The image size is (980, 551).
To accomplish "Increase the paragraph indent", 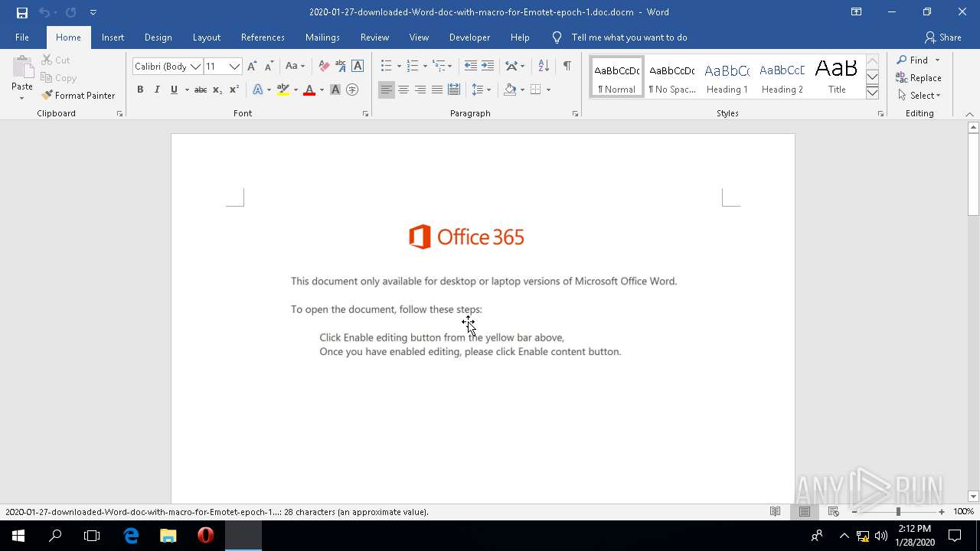I will pos(488,67).
